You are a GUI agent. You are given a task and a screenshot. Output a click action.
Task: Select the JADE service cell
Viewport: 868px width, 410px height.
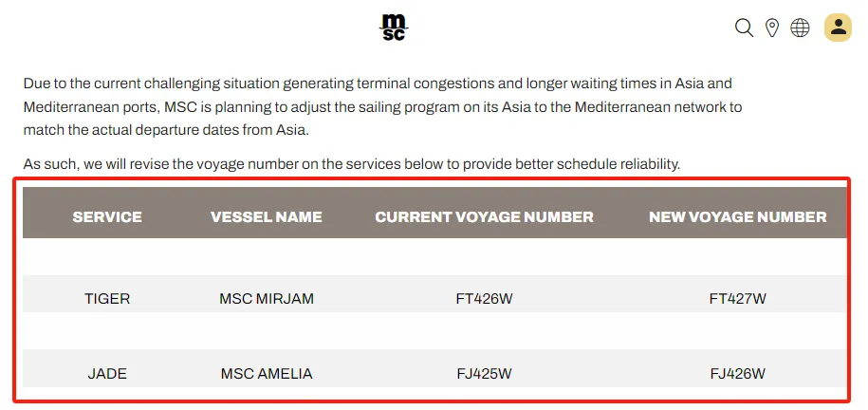coord(107,373)
